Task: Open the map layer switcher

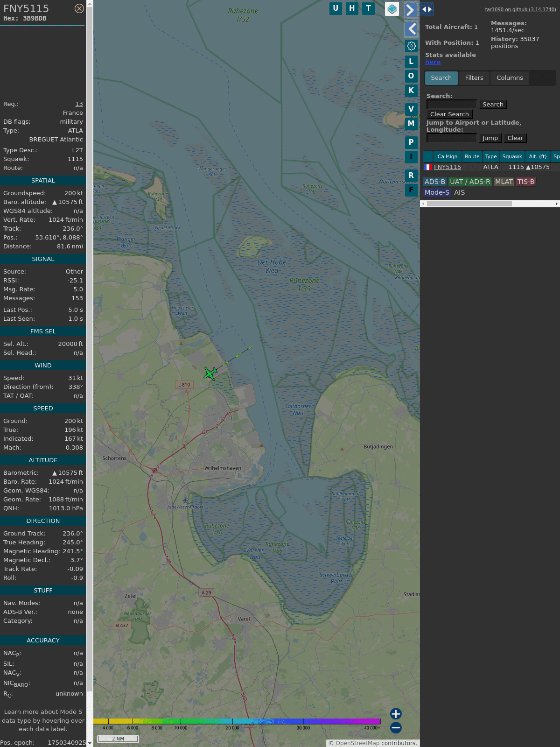Action: tap(392, 9)
